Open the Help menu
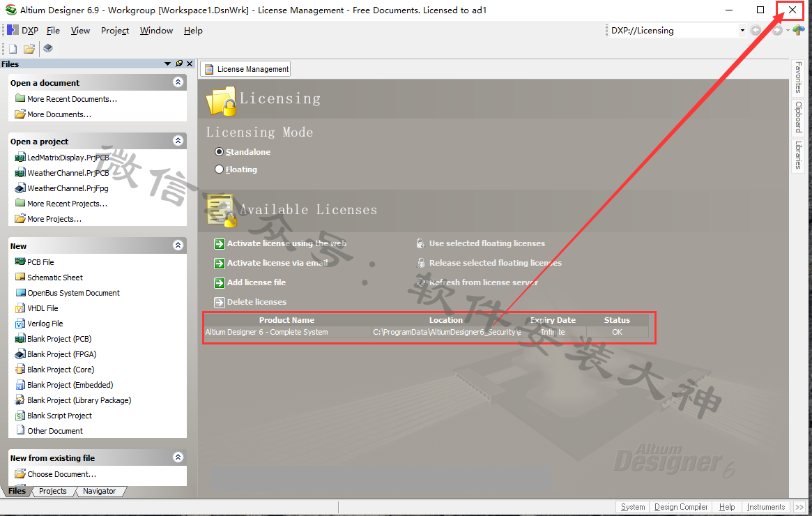The width and height of the screenshot is (812, 516). 193,31
